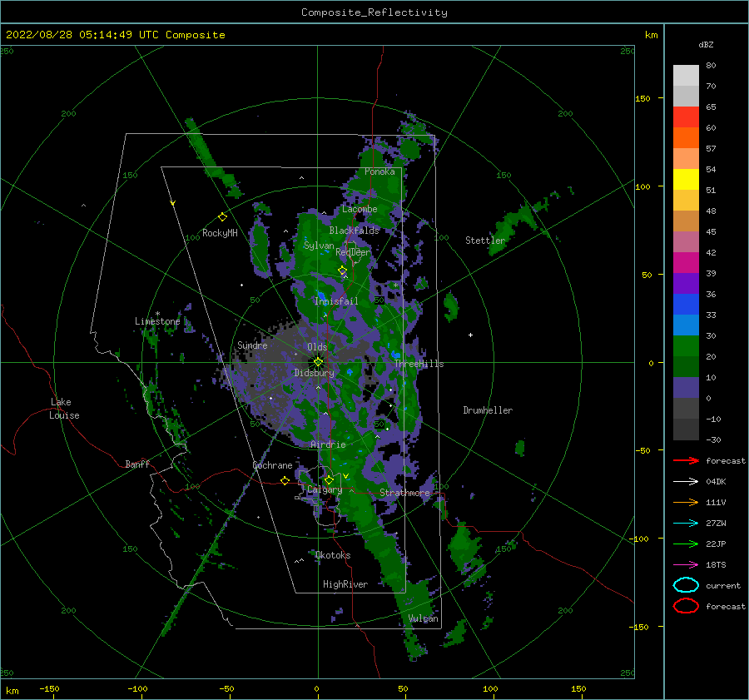Click the yellow diamond marker below RedDeer
749x700 pixels.
click(342, 271)
